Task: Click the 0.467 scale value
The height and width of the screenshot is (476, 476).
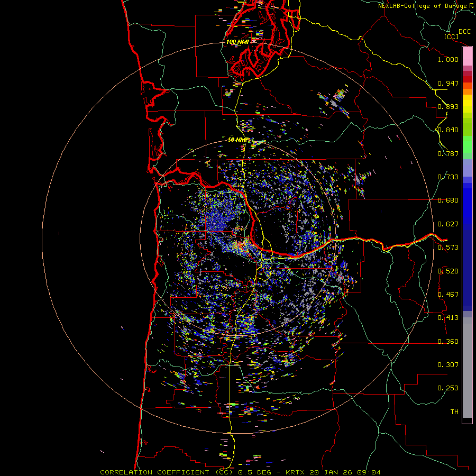Action: pos(448,295)
